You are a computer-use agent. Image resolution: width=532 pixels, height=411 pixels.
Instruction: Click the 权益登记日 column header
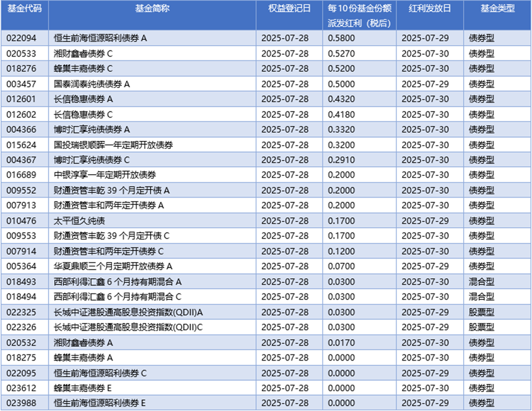click(290, 9)
